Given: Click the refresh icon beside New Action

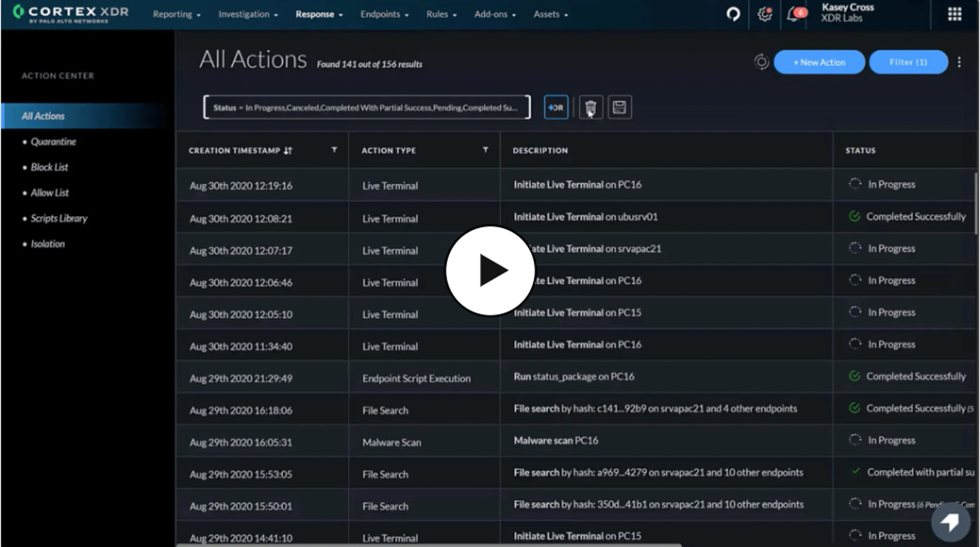Looking at the screenshot, I should click(x=761, y=62).
